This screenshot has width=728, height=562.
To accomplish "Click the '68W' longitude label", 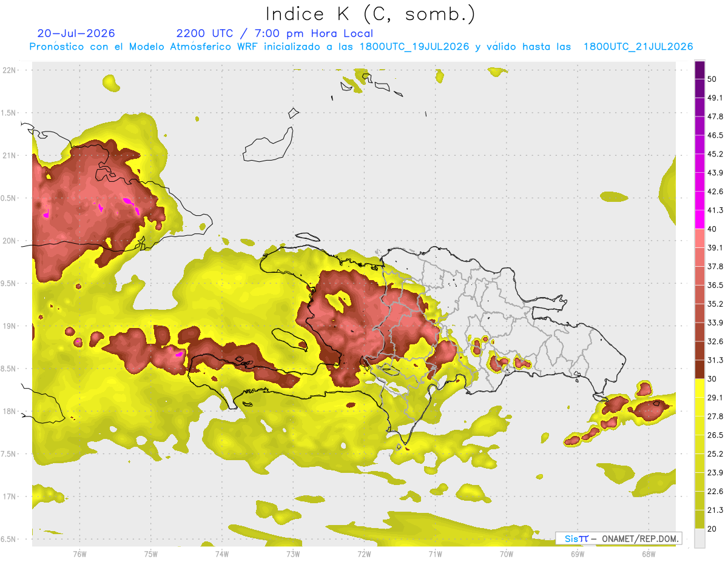I will (x=649, y=554).
